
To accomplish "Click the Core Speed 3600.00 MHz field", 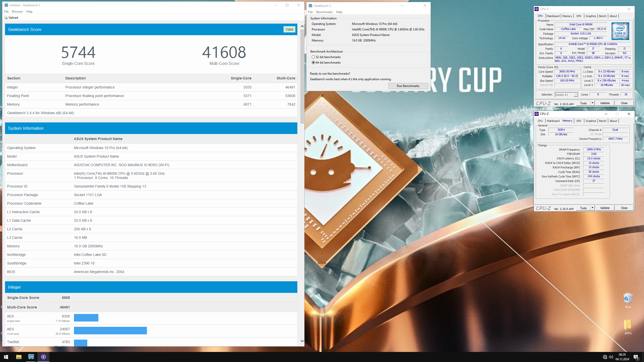I will 567,72.
